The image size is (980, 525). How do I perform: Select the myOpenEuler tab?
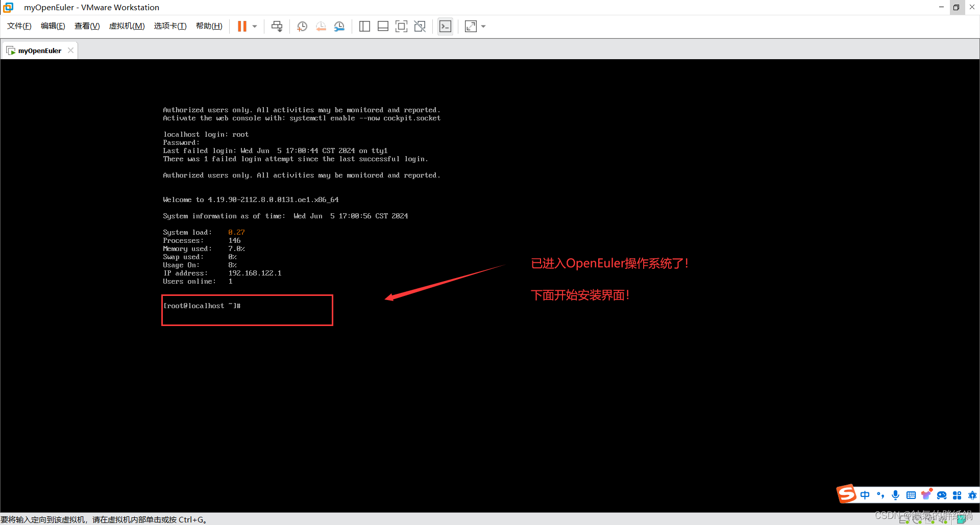tap(39, 51)
